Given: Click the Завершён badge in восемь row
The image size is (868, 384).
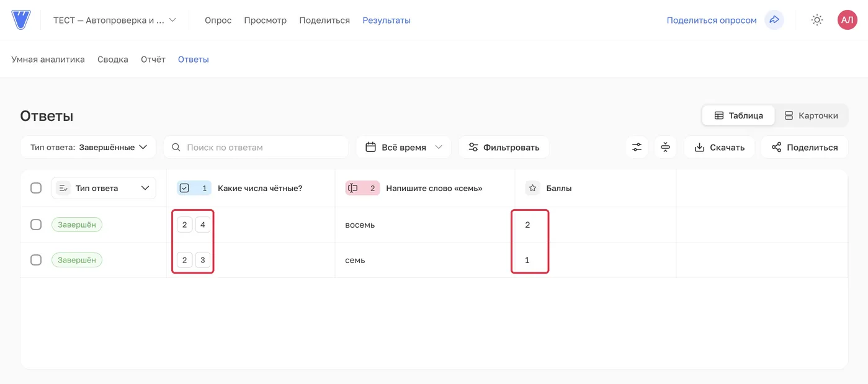Looking at the screenshot, I should 77,225.
